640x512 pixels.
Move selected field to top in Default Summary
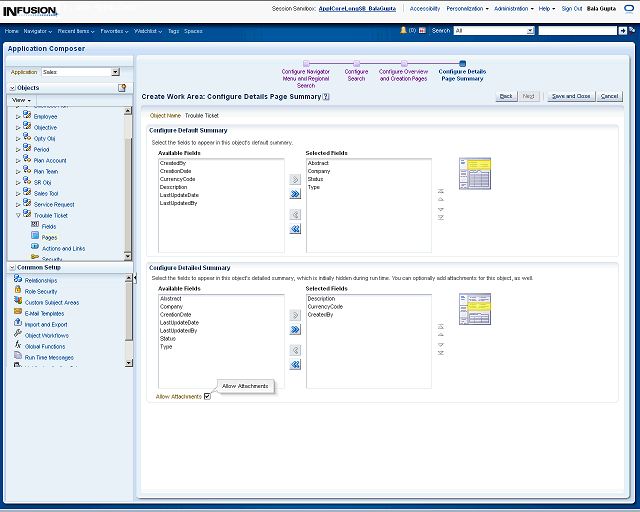(441, 191)
